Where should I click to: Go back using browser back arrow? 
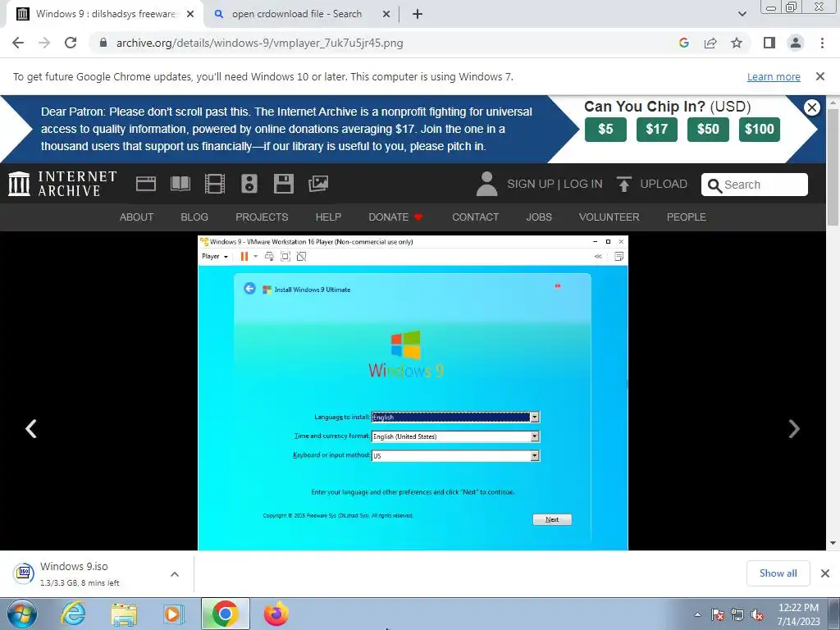pyautogui.click(x=18, y=43)
